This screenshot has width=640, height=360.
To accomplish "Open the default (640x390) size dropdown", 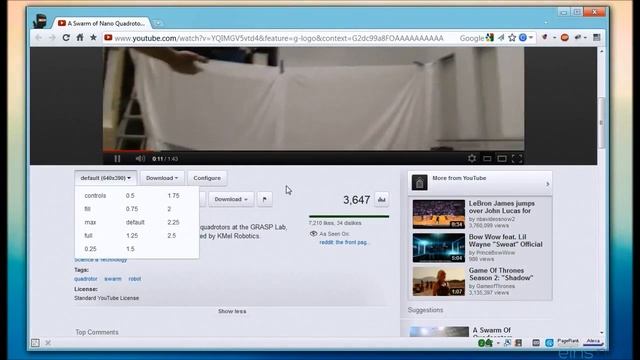I will [105, 178].
